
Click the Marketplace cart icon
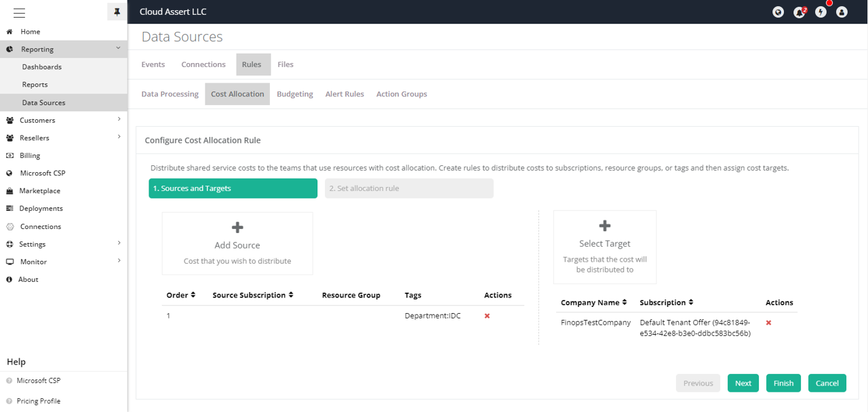9,191
